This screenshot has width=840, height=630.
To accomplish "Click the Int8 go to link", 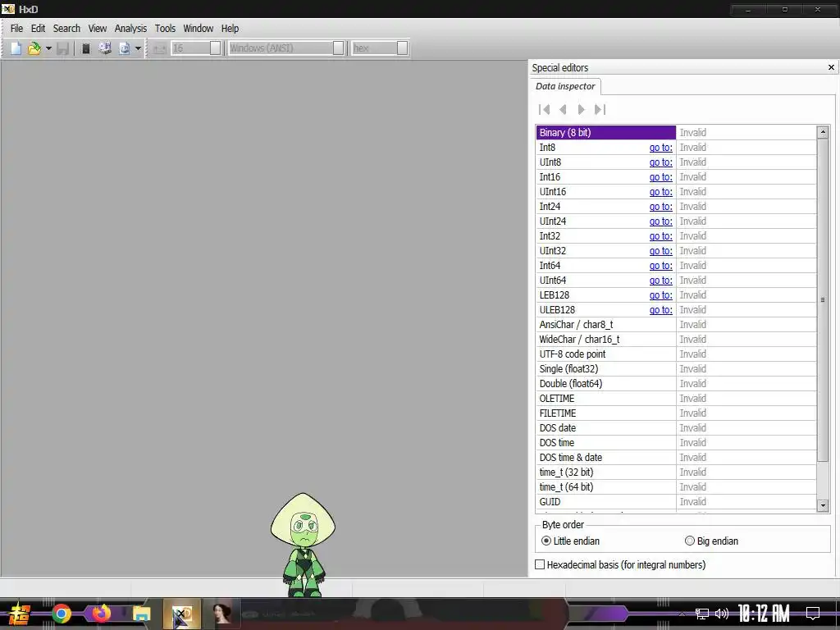I will tap(660, 148).
